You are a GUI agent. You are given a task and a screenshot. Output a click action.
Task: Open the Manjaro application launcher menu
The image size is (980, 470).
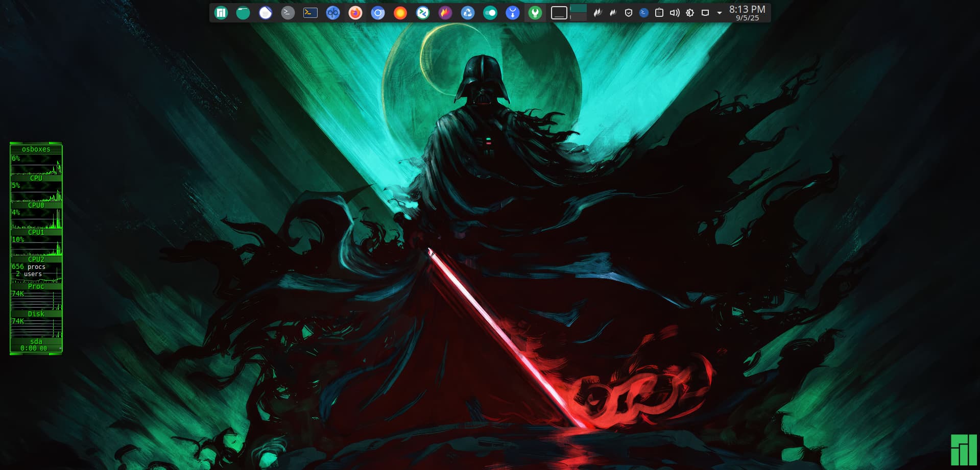(221, 13)
